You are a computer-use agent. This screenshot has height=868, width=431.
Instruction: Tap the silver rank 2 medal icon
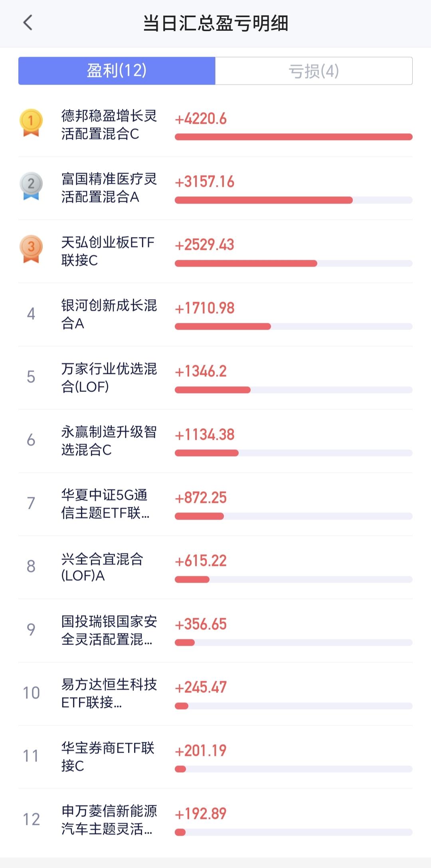[31, 186]
